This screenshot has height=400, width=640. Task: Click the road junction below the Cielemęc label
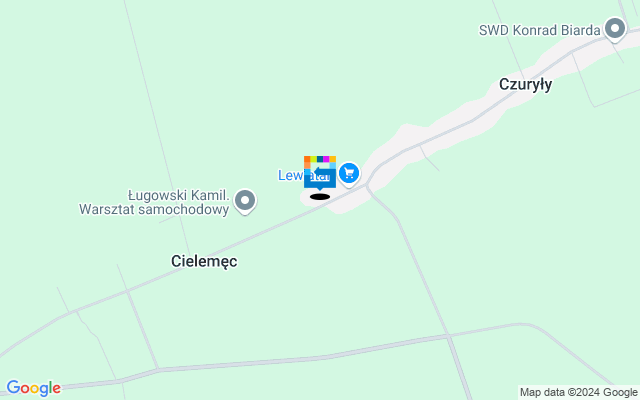tap(127, 291)
